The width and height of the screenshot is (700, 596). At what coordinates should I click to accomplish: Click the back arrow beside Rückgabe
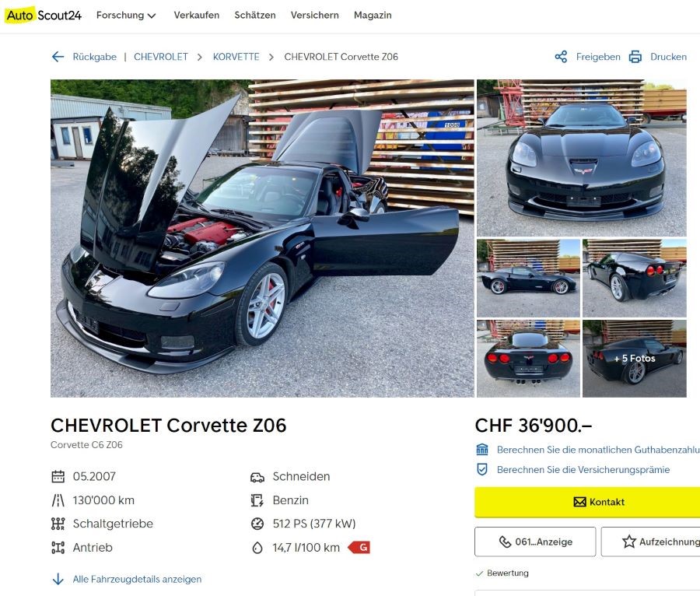pos(58,57)
